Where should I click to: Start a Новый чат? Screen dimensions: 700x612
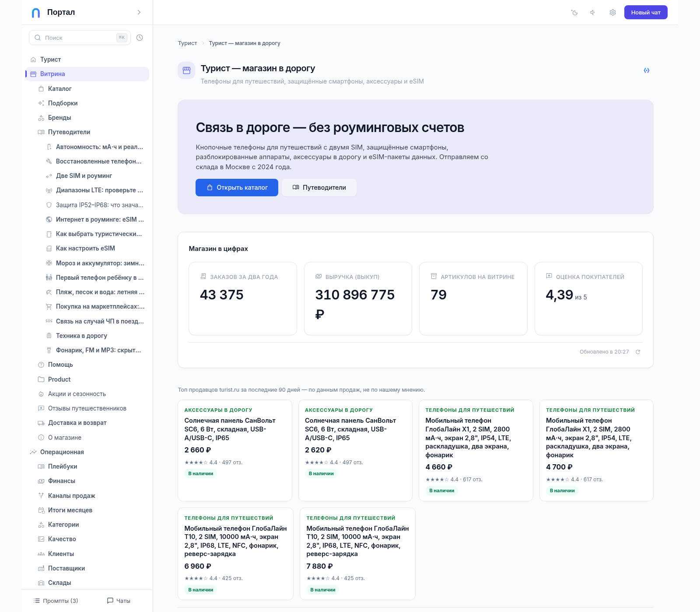(x=646, y=12)
